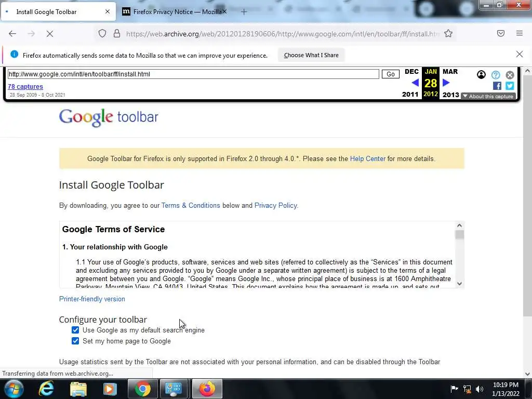Click Choose What I Share button
The image size is (532, 399).
(311, 55)
